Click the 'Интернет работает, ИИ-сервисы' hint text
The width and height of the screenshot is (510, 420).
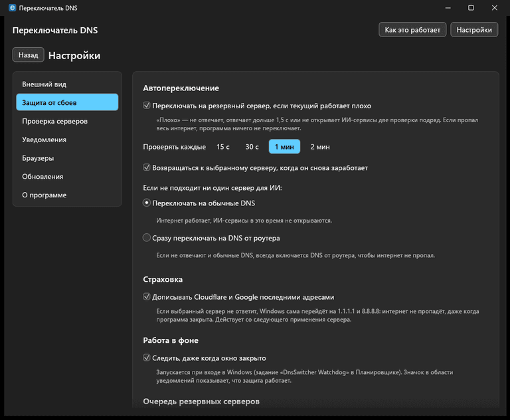coord(244,221)
